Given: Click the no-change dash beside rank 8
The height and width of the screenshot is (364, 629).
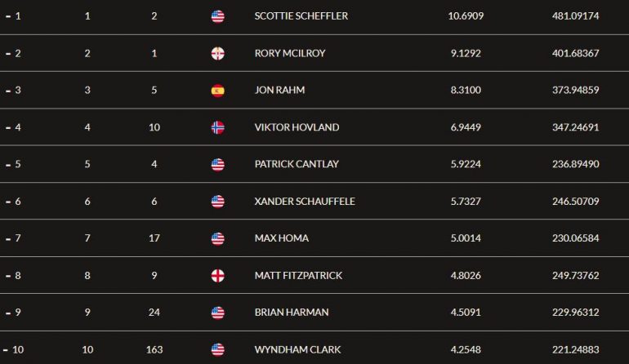Looking at the screenshot, I should click(x=8, y=276).
